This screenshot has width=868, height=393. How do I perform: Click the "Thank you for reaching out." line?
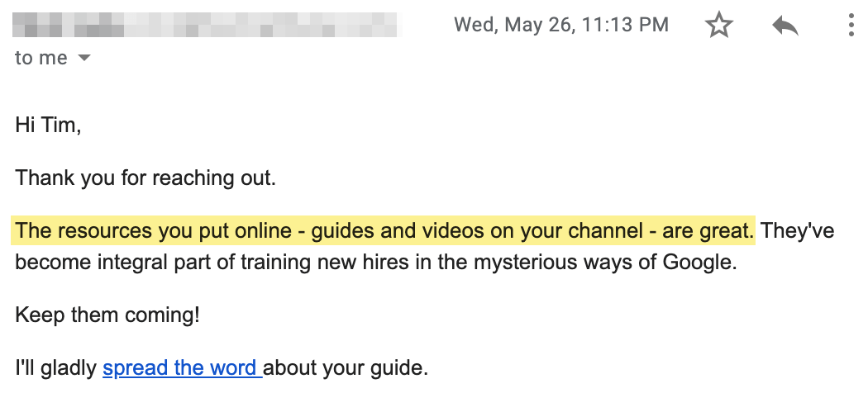(145, 178)
